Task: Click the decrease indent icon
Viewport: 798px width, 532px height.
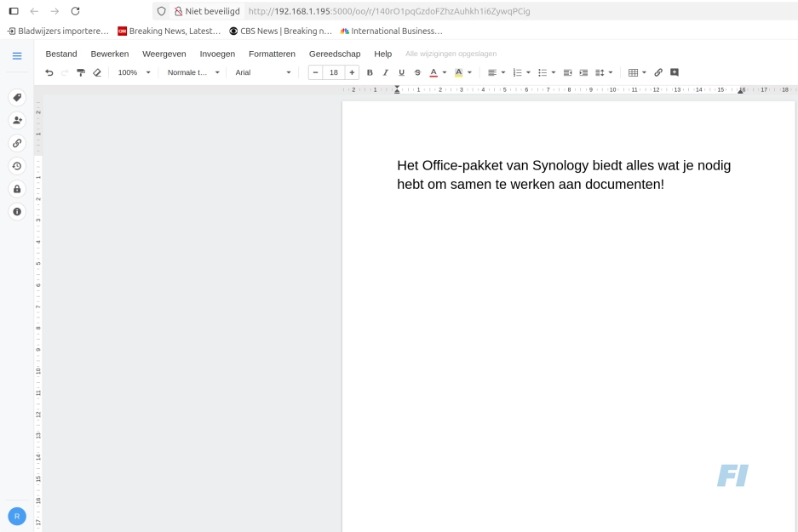Action: point(567,72)
